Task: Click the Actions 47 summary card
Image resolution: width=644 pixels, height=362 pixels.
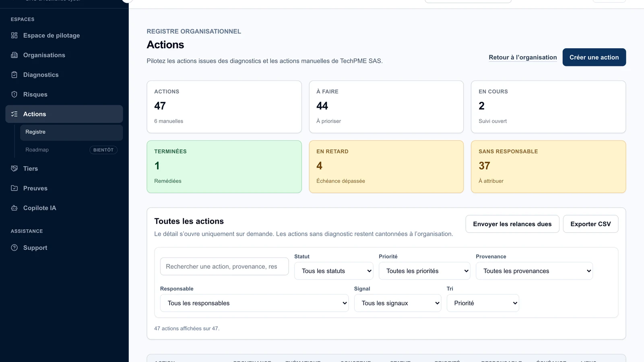Action: click(x=224, y=107)
